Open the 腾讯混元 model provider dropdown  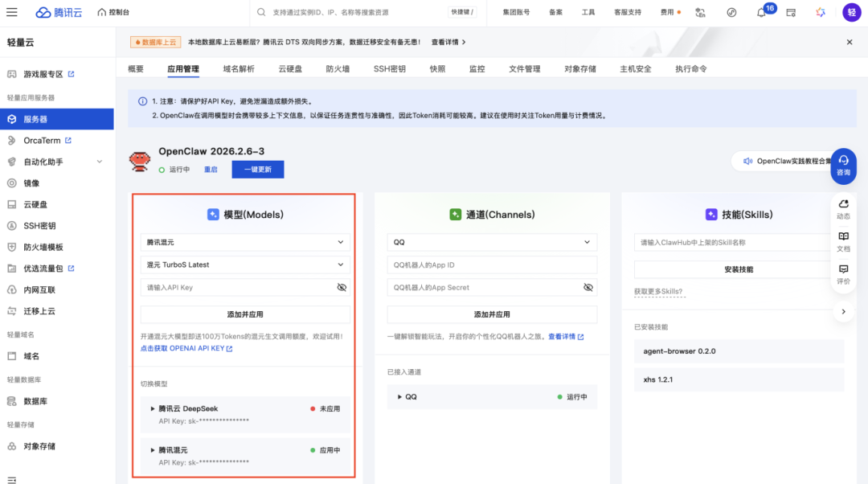point(244,242)
